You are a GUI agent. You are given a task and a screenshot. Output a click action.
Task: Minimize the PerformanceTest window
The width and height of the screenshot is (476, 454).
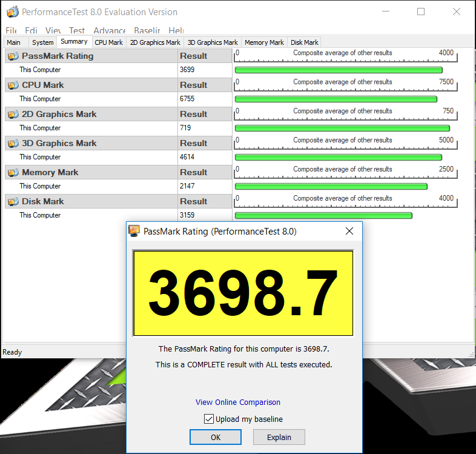[x=386, y=12]
